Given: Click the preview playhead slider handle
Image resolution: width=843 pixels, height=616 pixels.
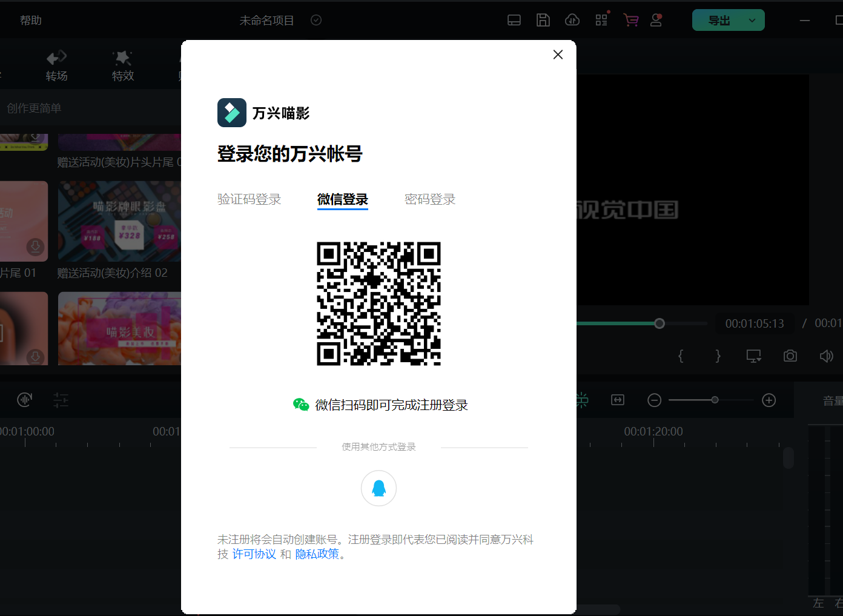Looking at the screenshot, I should coord(660,323).
